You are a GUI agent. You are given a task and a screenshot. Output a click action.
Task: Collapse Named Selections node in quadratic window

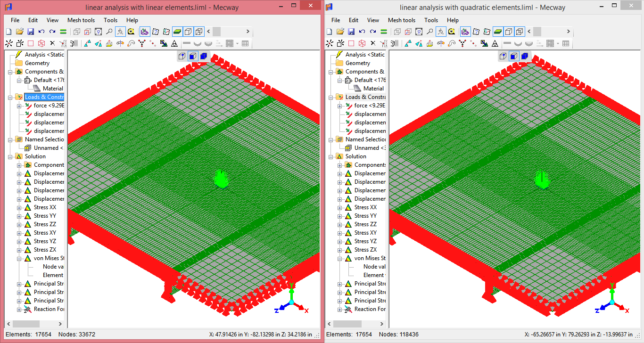[331, 139]
